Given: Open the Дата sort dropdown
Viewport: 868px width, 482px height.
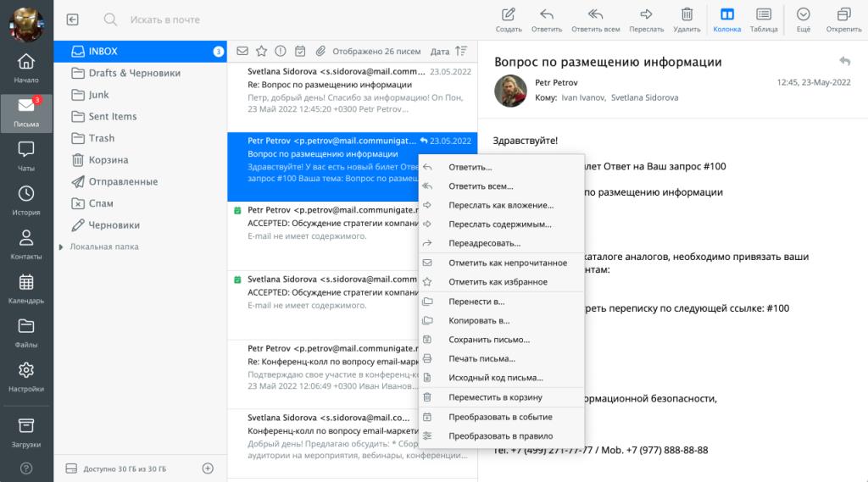Looking at the screenshot, I should click(440, 52).
